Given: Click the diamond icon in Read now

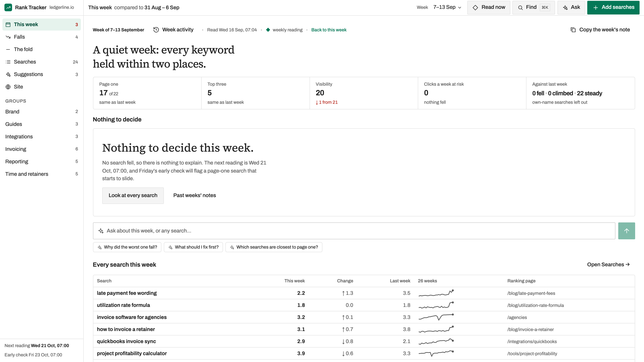Looking at the screenshot, I should coord(475,7).
